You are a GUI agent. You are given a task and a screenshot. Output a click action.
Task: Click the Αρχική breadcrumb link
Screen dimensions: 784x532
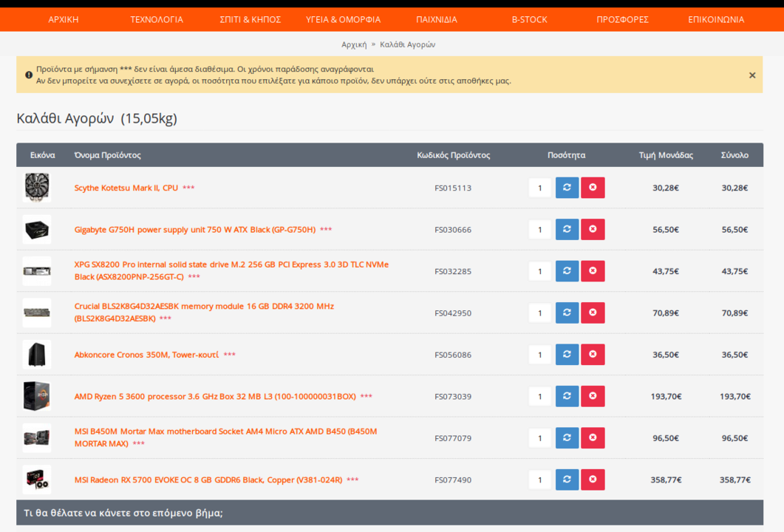pos(354,44)
